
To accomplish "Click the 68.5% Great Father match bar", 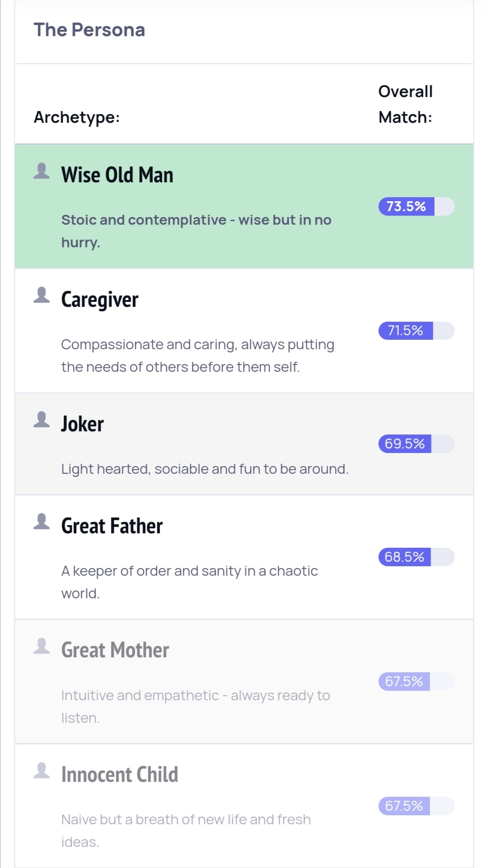I will 416,557.
